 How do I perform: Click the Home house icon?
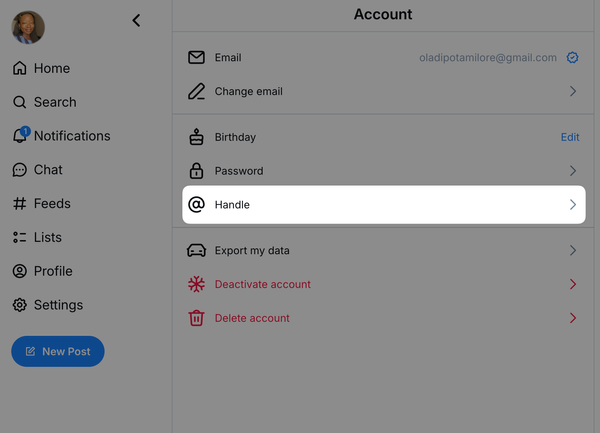pyautogui.click(x=19, y=68)
